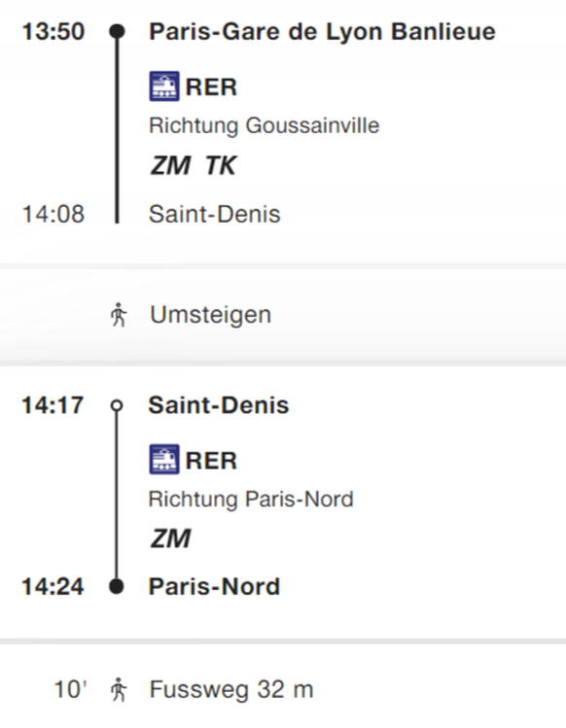Open the Paris-Nord arrival station
The image size is (566, 728).
(x=214, y=586)
